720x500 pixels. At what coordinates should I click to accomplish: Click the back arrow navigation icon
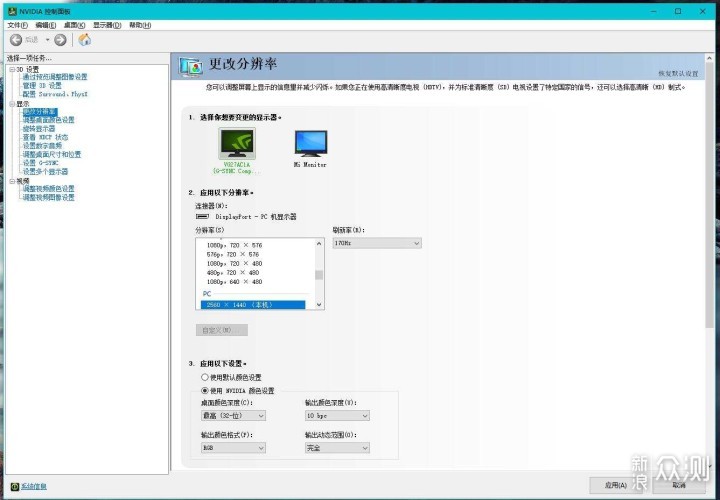(16, 40)
